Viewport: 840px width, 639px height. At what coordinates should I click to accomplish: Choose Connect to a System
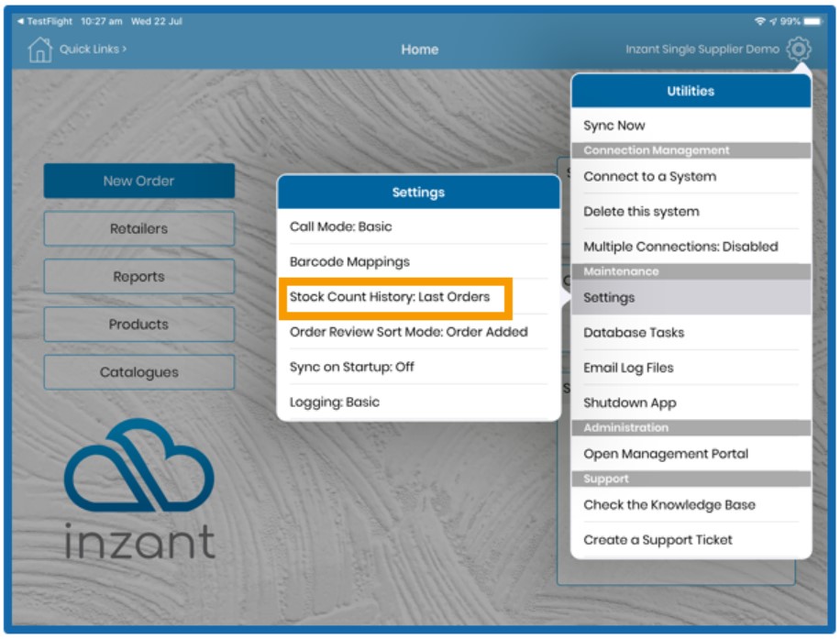(x=691, y=176)
